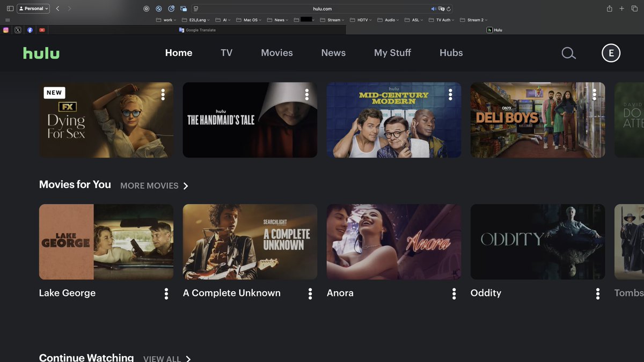Click the MORE MOVIES link

click(155, 186)
